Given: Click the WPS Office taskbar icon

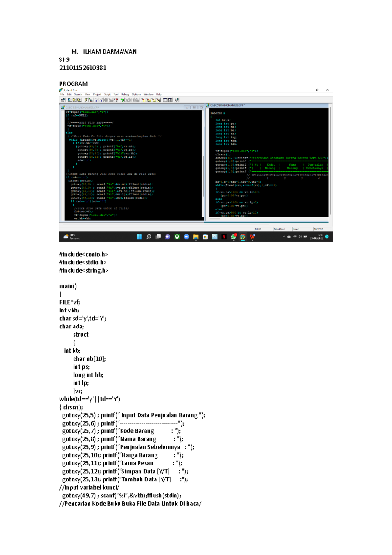Looking at the screenshot, I should point(253,237).
